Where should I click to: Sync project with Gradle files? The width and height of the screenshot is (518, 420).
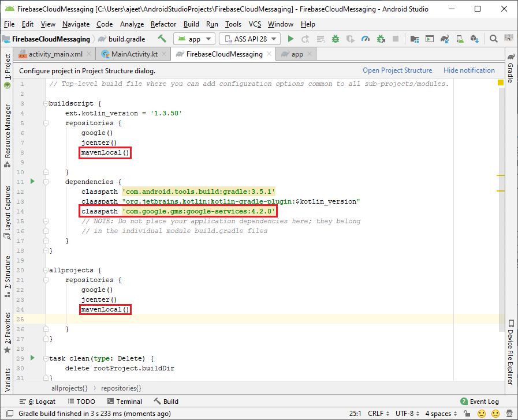point(445,39)
